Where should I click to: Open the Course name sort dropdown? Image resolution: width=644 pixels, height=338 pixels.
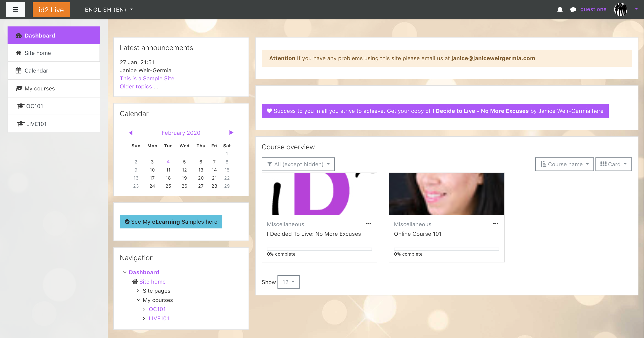click(x=564, y=164)
